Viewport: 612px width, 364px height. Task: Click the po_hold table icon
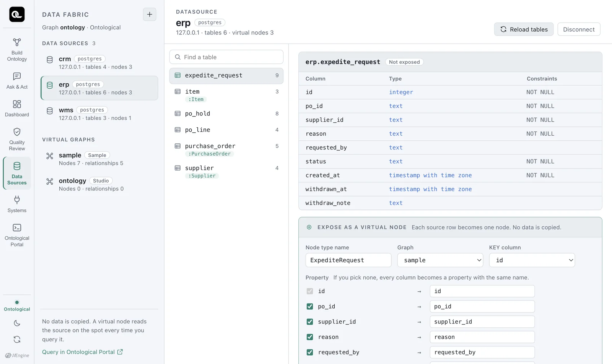pyautogui.click(x=177, y=114)
